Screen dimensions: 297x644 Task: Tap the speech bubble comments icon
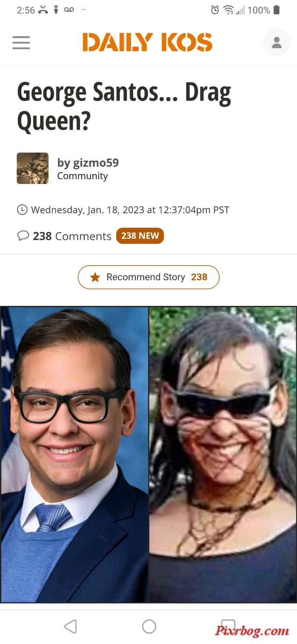tap(23, 235)
